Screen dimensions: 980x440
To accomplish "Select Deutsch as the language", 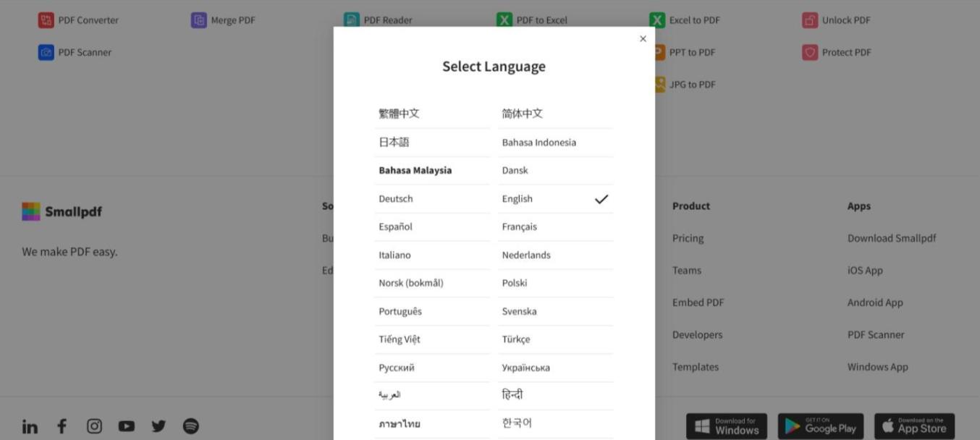I will pos(396,198).
